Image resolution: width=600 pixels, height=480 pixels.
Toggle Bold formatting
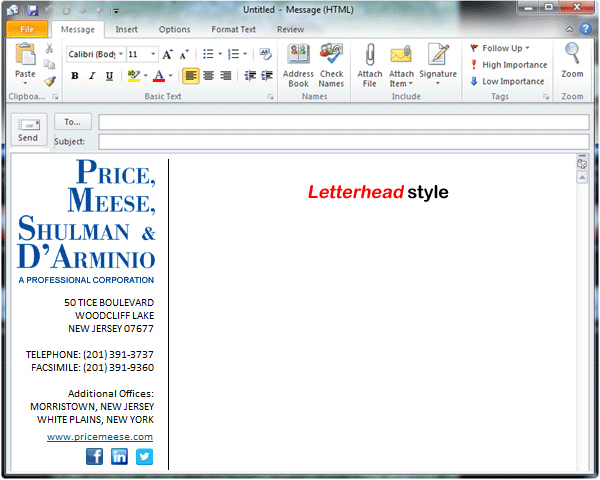pyautogui.click(x=76, y=76)
